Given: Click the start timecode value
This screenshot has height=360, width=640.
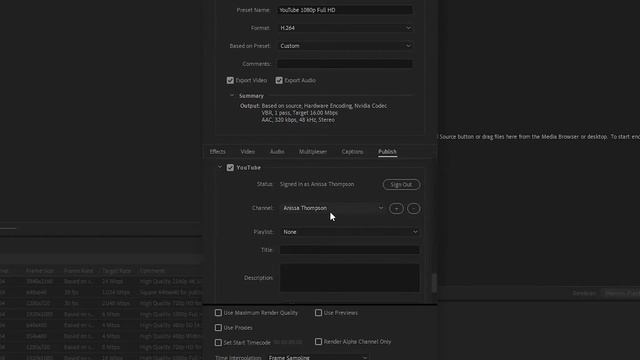Looking at the screenshot, I should 288,342.
